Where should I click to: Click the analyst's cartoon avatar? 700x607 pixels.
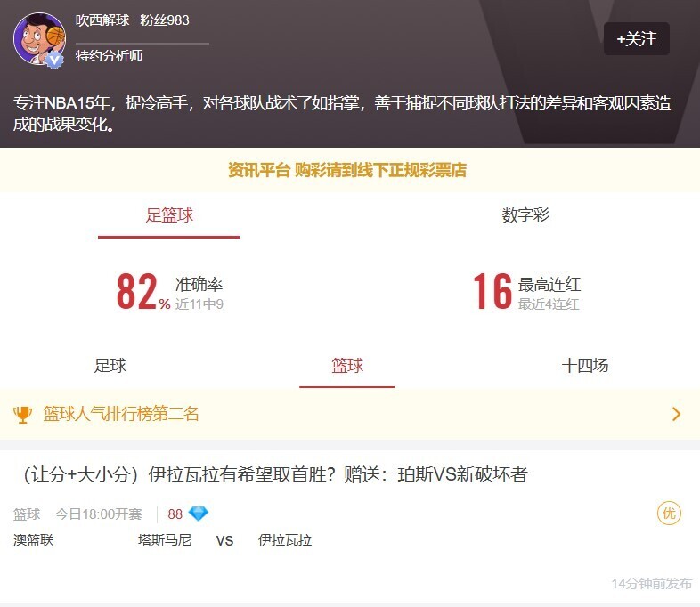coord(39,39)
